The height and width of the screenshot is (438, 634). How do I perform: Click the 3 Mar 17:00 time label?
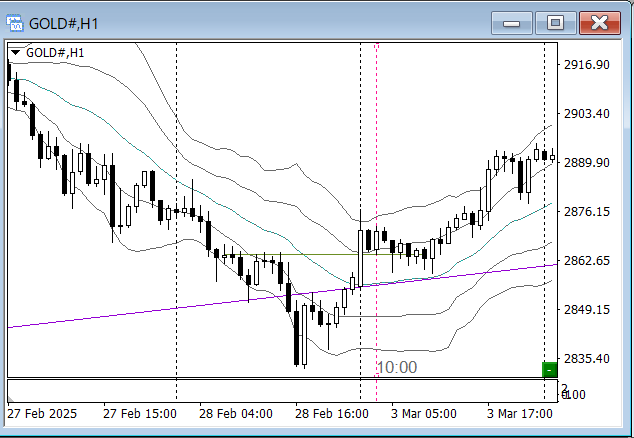(x=520, y=414)
